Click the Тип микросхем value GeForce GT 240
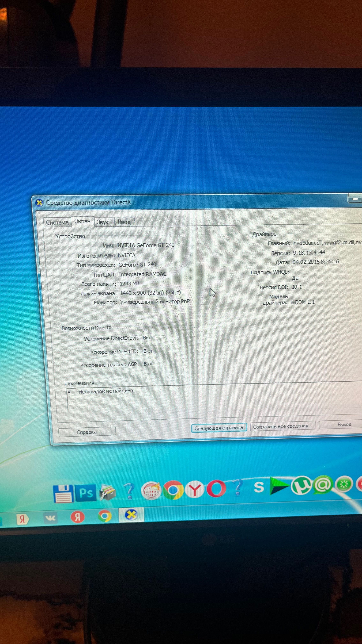Image resolution: width=362 pixels, height=644 pixels. (x=137, y=264)
